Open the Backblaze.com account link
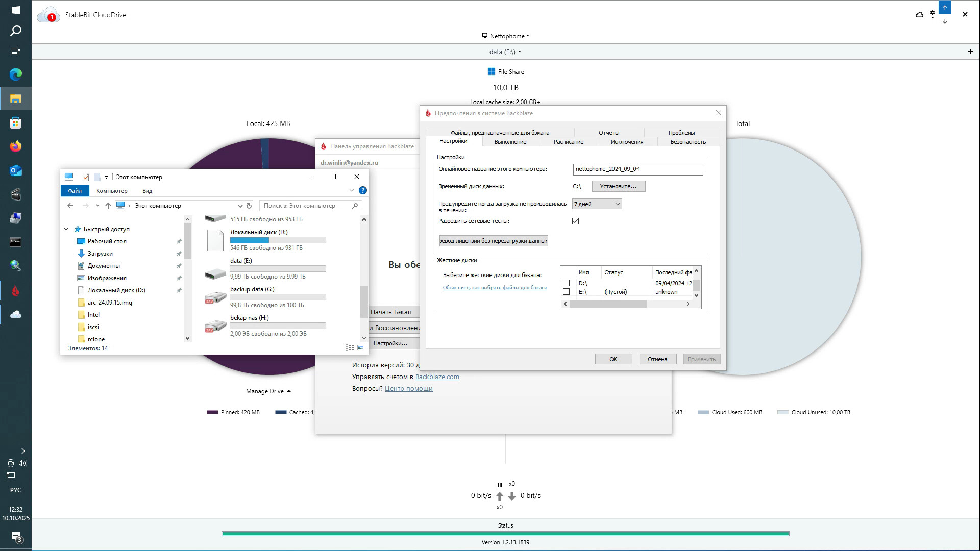 click(437, 377)
